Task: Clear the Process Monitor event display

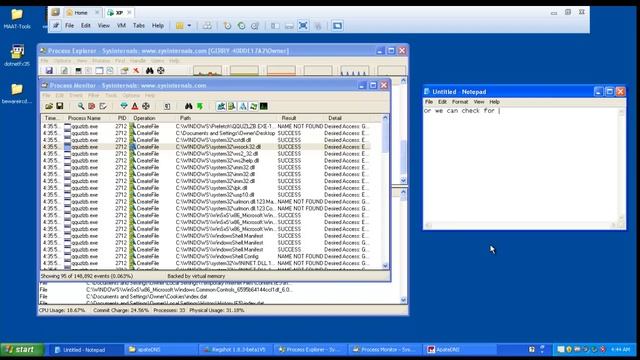Action: (x=103, y=106)
